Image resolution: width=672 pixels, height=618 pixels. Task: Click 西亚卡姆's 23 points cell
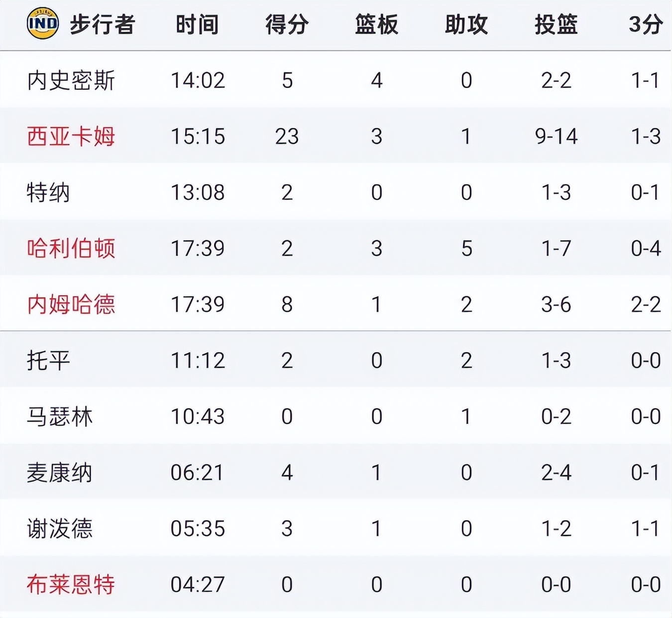pyautogui.click(x=287, y=136)
